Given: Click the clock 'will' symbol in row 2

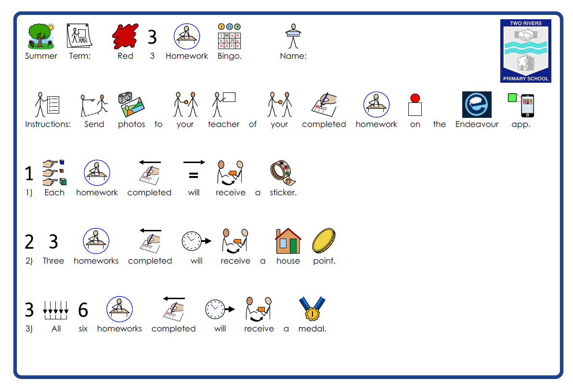Looking at the screenshot, I should click(196, 241).
